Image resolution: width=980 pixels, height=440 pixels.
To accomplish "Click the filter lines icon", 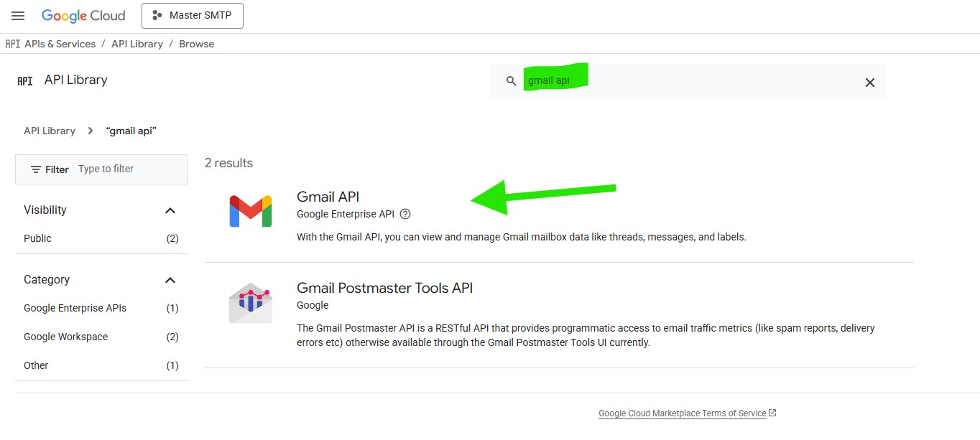I will pos(36,169).
